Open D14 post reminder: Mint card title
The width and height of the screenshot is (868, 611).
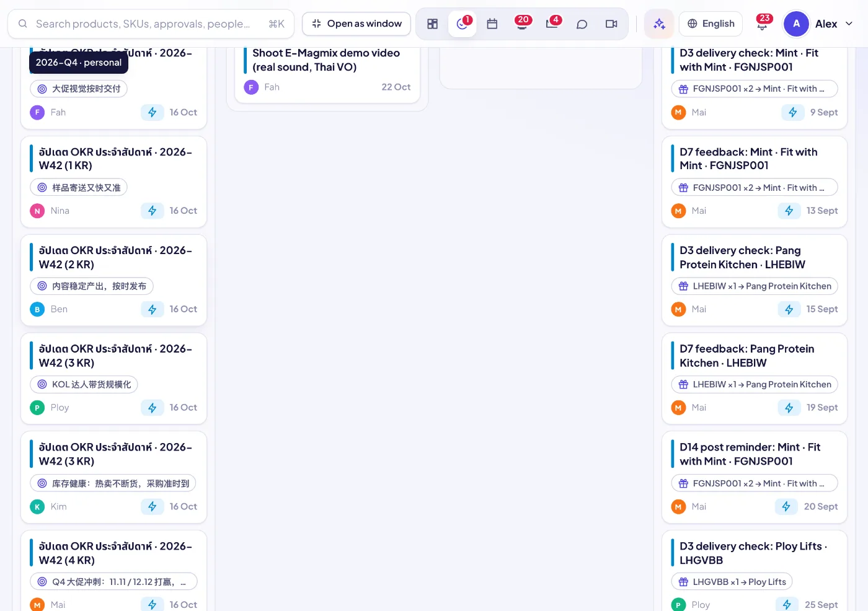(x=750, y=454)
